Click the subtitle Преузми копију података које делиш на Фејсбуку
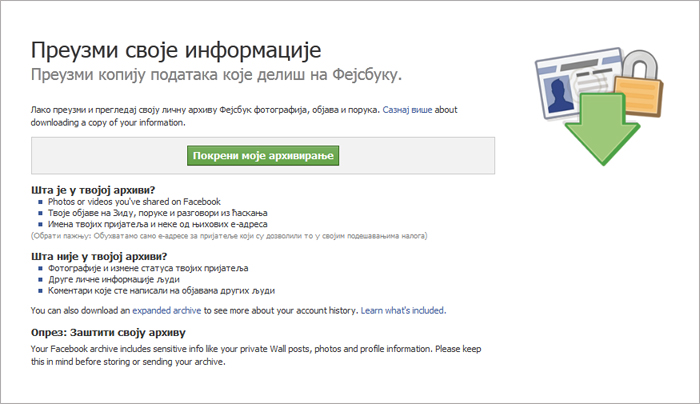This screenshot has height=404, width=700. click(217, 74)
